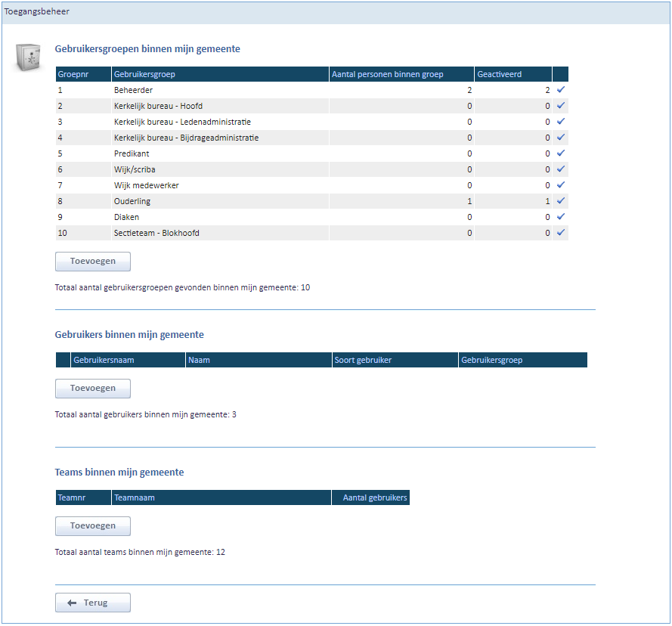The image size is (672, 626).
Task: Select the Wijk medewerker group name
Action: click(x=146, y=185)
